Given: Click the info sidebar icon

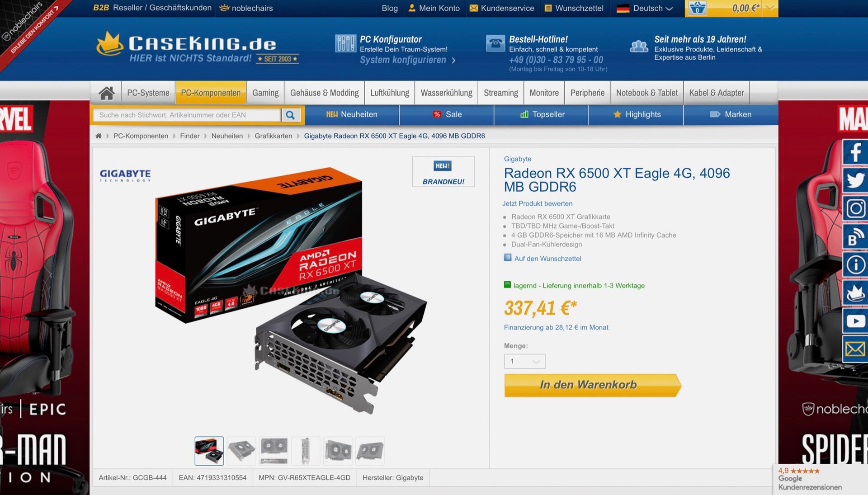Looking at the screenshot, I should (855, 265).
